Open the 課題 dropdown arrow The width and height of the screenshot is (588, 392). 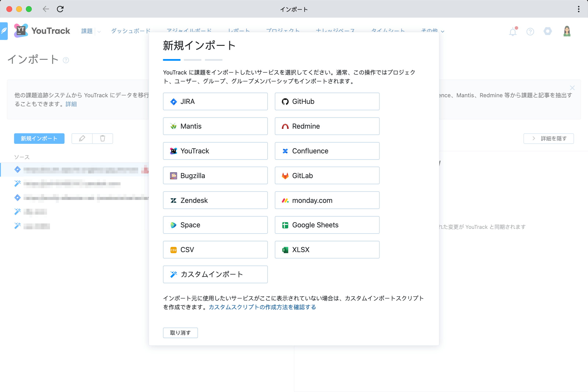point(99,32)
